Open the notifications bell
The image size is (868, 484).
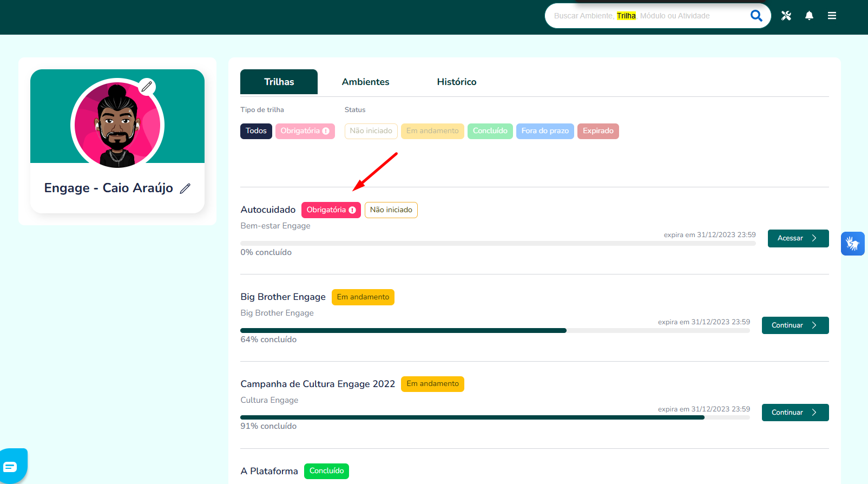point(809,16)
